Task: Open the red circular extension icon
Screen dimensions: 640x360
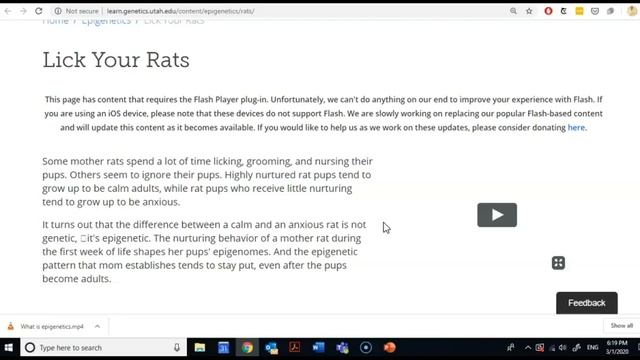Action: [548, 11]
